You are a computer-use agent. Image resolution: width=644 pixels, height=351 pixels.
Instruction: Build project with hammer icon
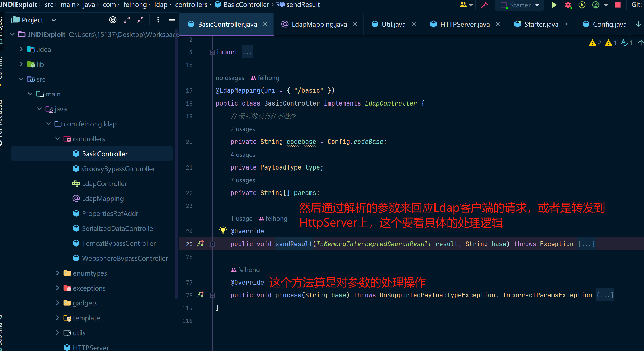tap(484, 5)
